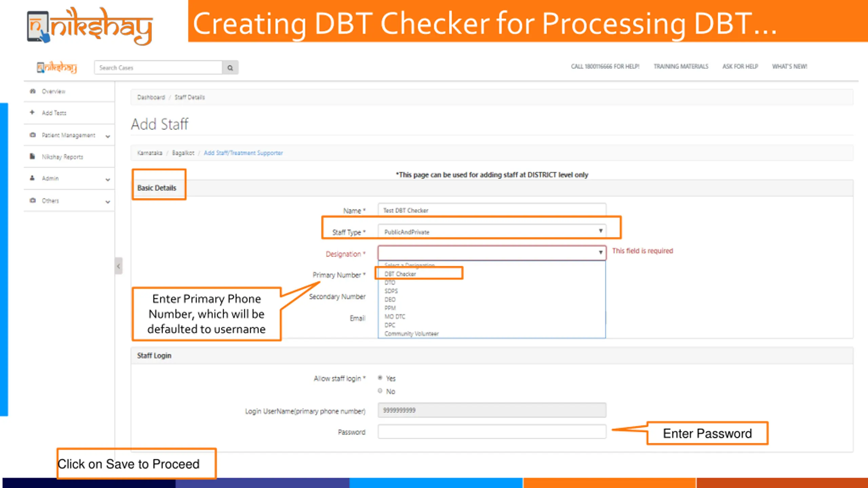The image size is (868, 488).
Task: Click Staff Details breadcrumb
Action: click(190, 97)
